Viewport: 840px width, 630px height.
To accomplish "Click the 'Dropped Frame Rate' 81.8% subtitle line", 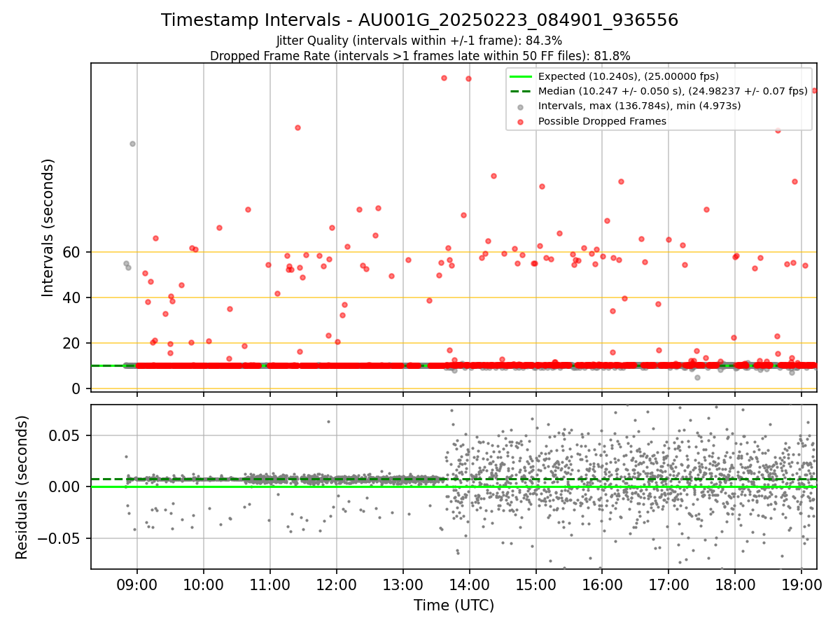I will pos(420,56).
